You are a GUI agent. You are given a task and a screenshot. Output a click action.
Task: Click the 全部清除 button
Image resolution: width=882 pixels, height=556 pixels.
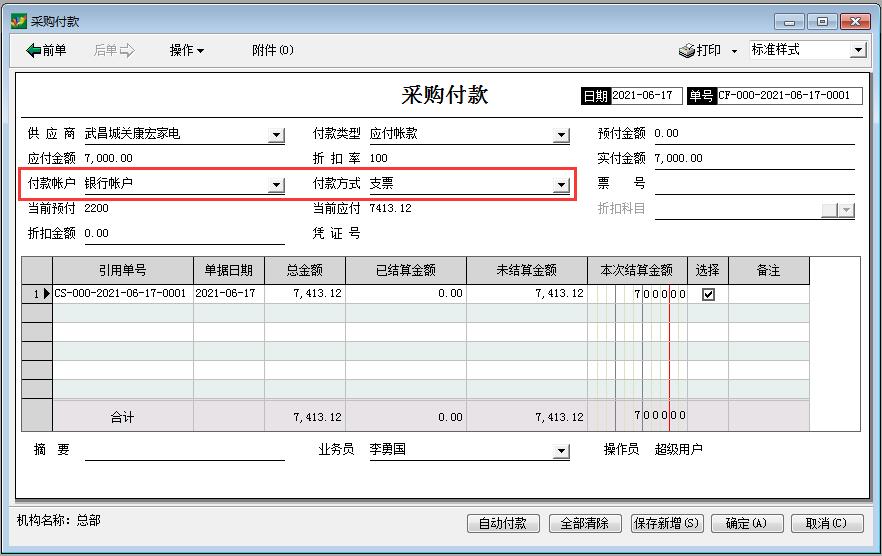[x=584, y=523]
